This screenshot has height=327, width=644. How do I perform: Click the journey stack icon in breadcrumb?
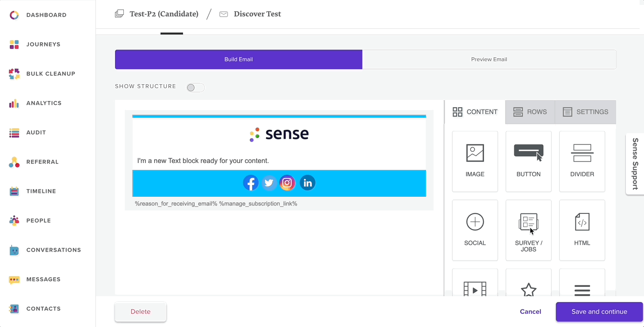119,14
